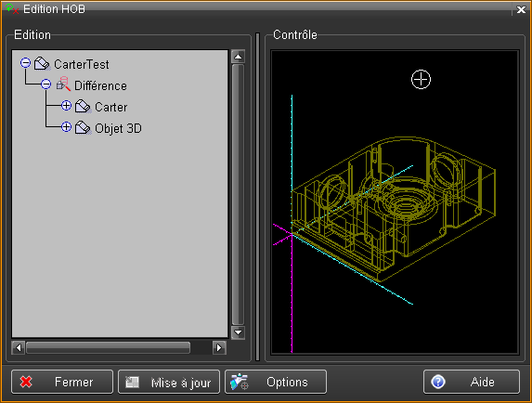Click the Options tool icon

pos(240,382)
